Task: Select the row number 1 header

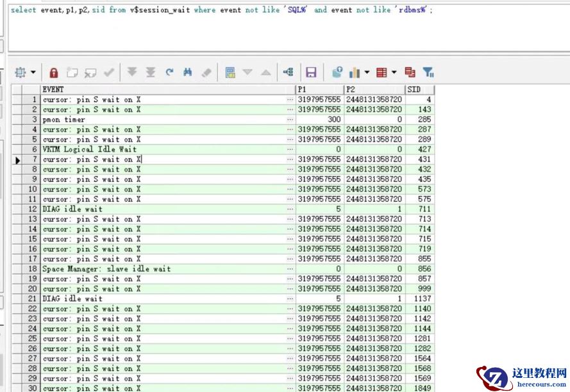Action: coord(31,99)
